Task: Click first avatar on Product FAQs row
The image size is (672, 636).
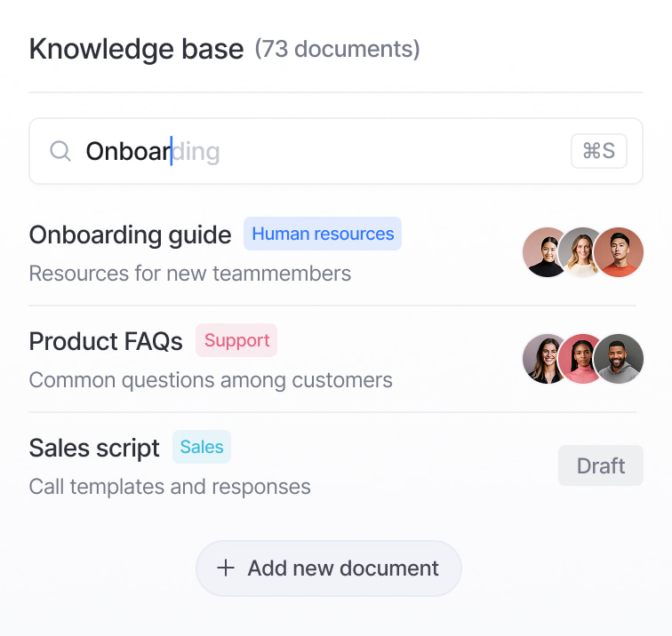Action: coord(547,359)
